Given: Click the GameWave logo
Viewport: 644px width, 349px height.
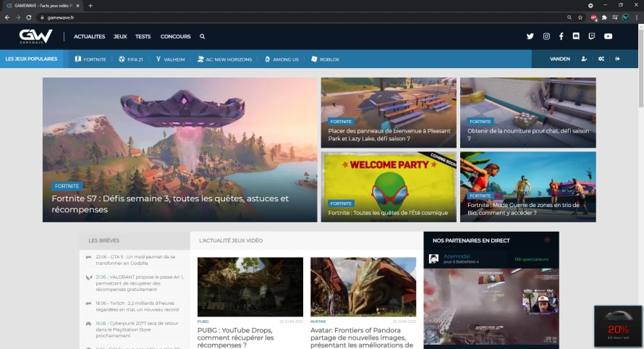Looking at the screenshot, I should click(x=35, y=37).
